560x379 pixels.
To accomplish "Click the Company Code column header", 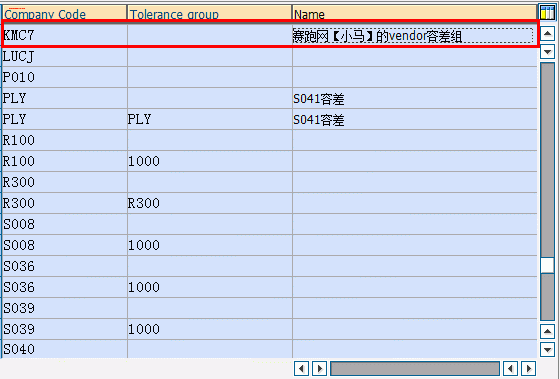I will 64,14.
